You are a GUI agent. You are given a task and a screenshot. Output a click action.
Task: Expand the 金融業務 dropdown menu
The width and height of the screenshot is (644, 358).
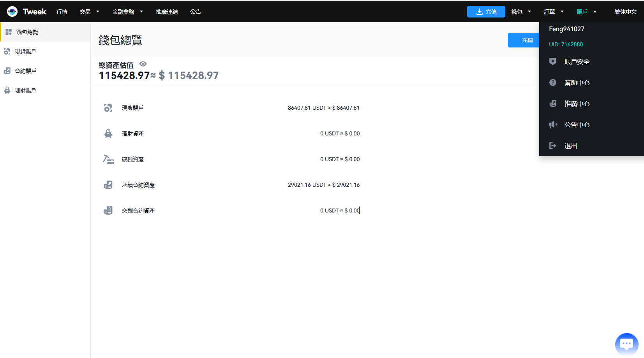pos(127,12)
